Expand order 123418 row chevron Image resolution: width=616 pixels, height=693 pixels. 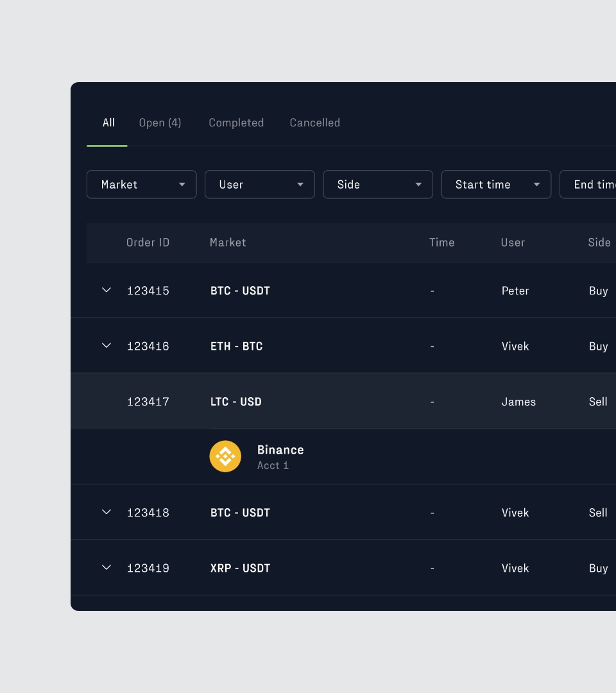(107, 512)
